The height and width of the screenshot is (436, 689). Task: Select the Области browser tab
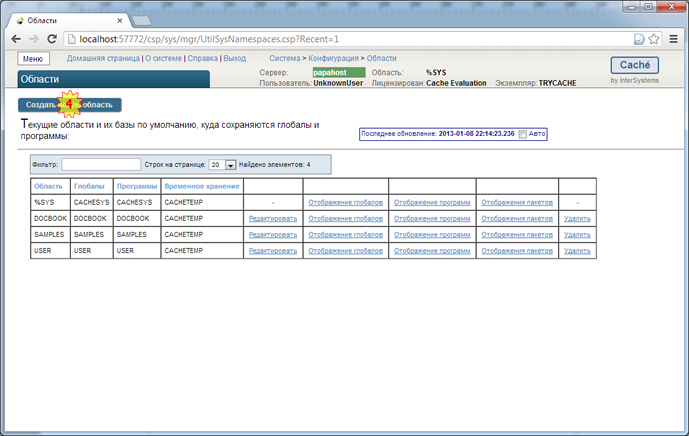click(70, 21)
